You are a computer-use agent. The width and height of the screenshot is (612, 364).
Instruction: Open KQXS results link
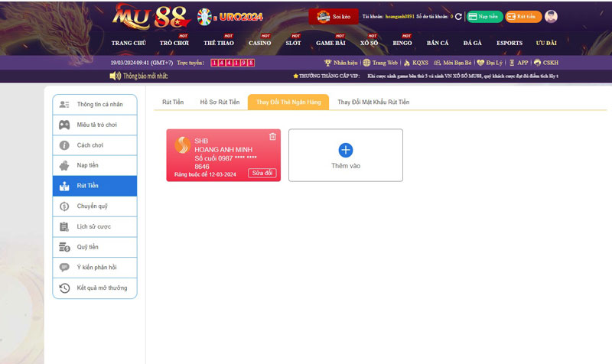pyautogui.click(x=415, y=63)
